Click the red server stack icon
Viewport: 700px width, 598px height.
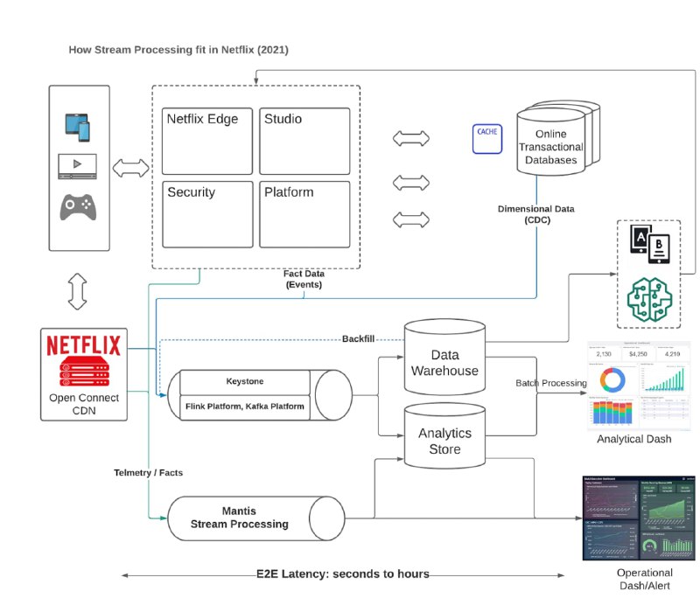(84, 371)
